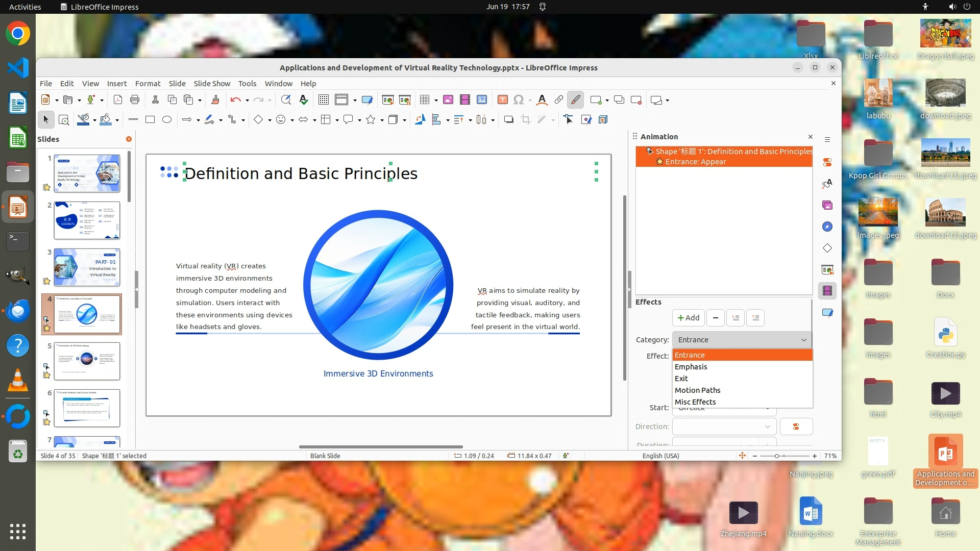Click the Add effect button
Screen dimensions: 980x551
(x=688, y=318)
